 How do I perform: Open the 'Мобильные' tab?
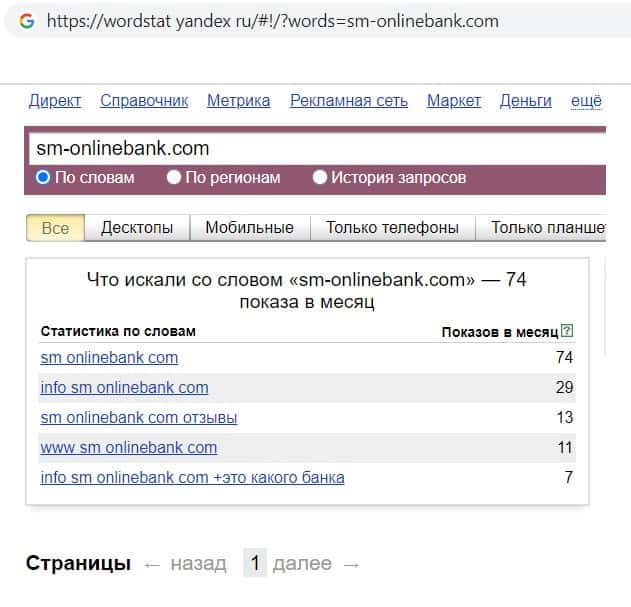point(249,228)
